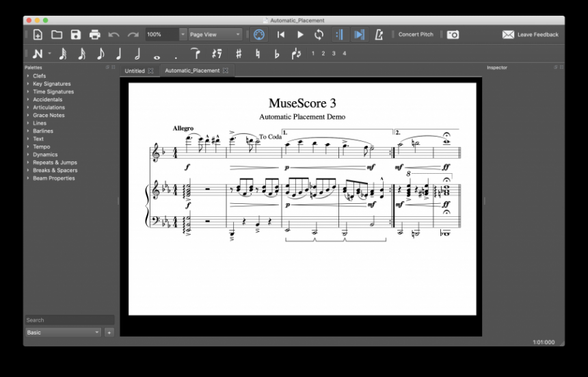Open the Basic workspace dropdown

(x=63, y=333)
